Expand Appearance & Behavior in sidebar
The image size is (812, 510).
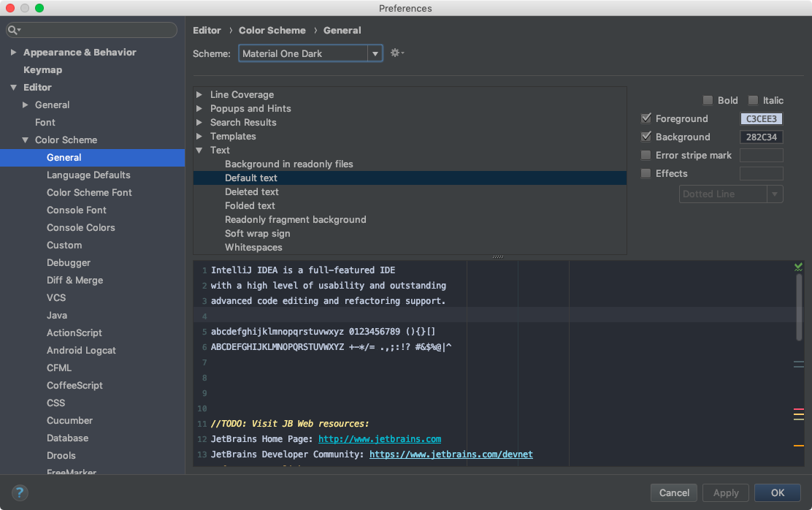(13, 53)
